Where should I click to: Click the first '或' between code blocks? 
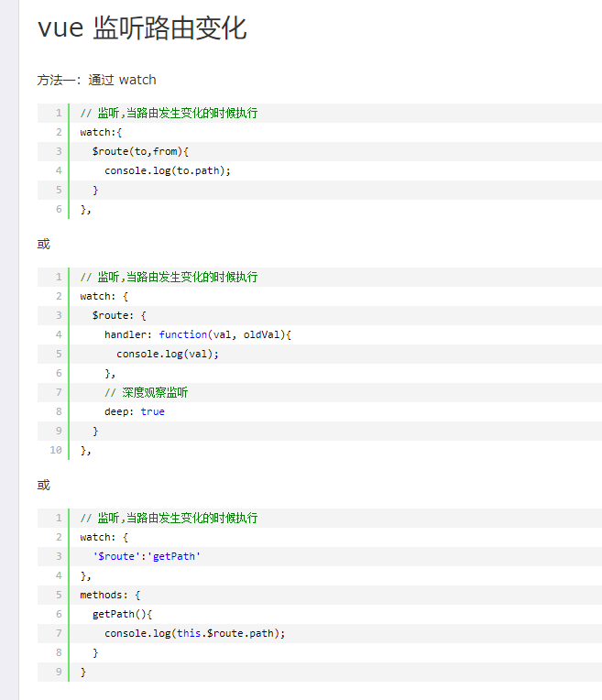tap(44, 245)
